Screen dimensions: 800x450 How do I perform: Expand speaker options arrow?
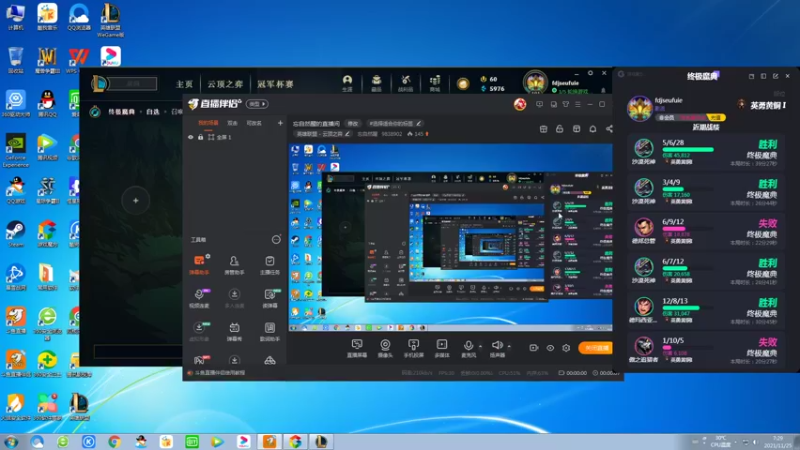click(x=509, y=346)
